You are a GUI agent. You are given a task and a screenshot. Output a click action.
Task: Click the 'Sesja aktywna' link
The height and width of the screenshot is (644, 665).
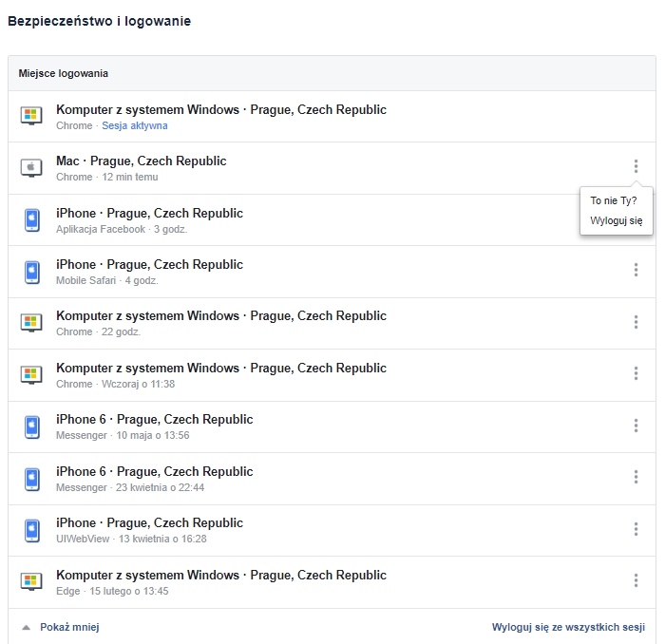pyautogui.click(x=135, y=125)
